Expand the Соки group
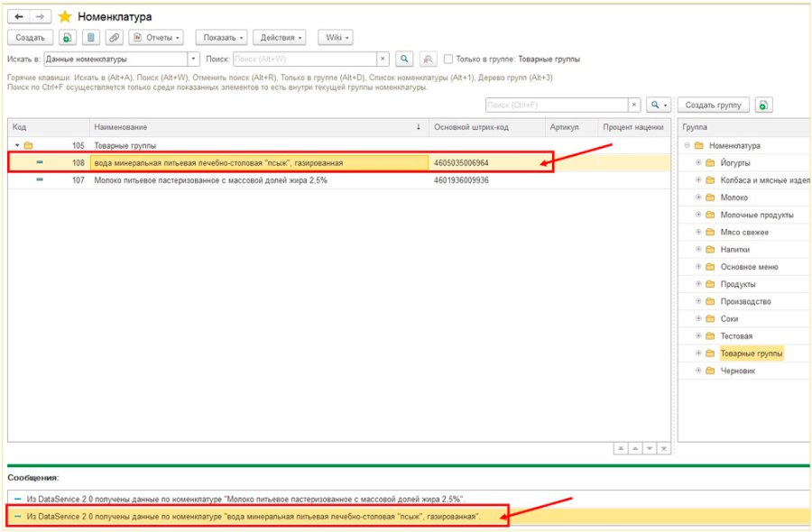The width and height of the screenshot is (812, 532). tap(698, 319)
